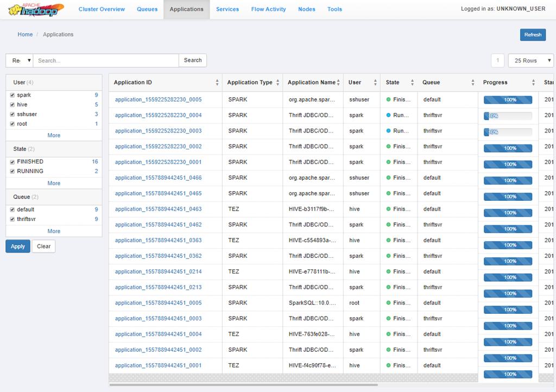The height and width of the screenshot is (392, 556).
Task: Open application_1557889442451_0001 link
Action: pyautogui.click(x=158, y=365)
